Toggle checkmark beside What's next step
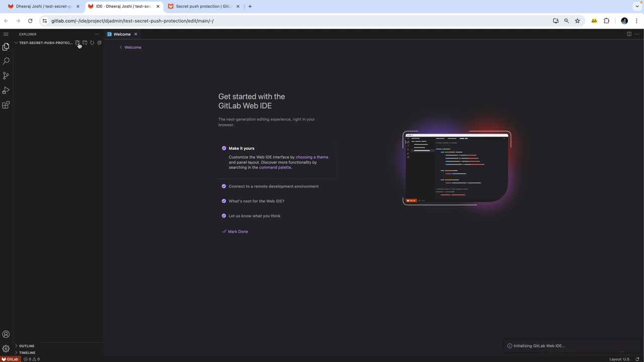 tap(224, 201)
